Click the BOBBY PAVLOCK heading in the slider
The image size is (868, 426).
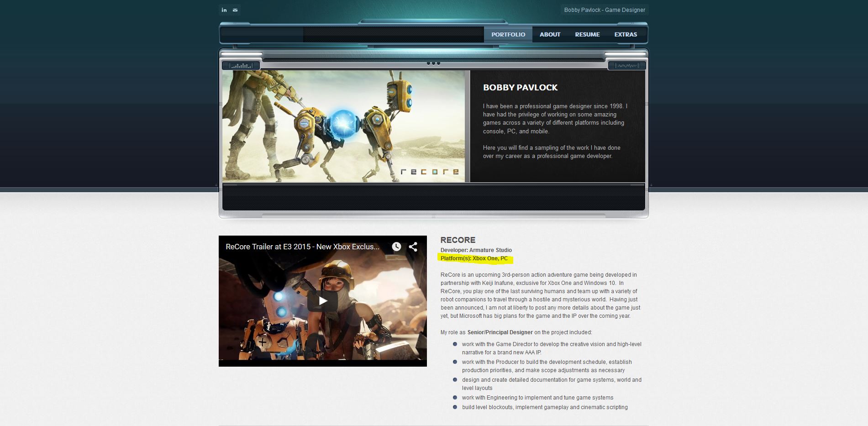pyautogui.click(x=520, y=88)
